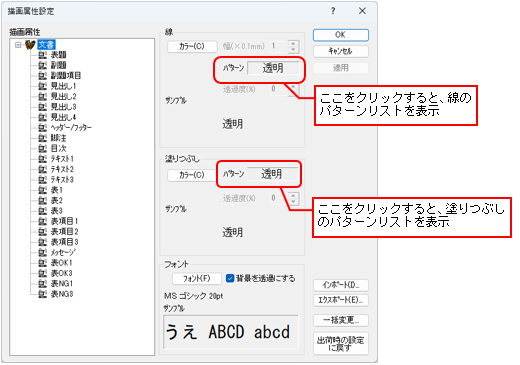Screen dimensions: 520x365
Task: Open the fill pattern list showing 透明
Action: [x=272, y=174]
